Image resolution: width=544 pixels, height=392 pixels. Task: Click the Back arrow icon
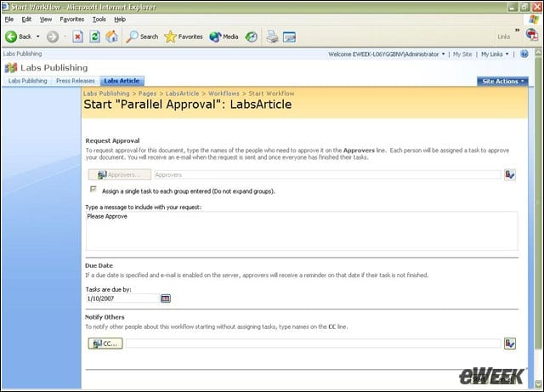coord(11,37)
